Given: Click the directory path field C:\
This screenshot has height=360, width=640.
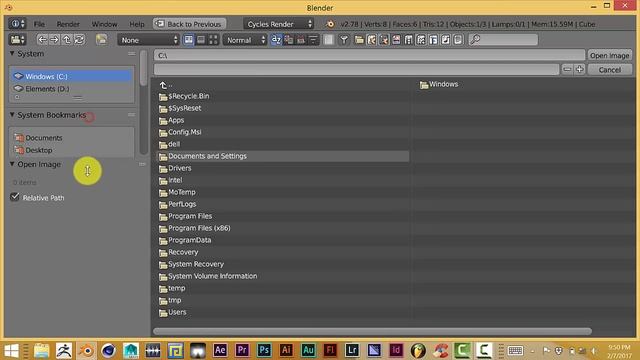Looking at the screenshot, I should (x=369, y=55).
